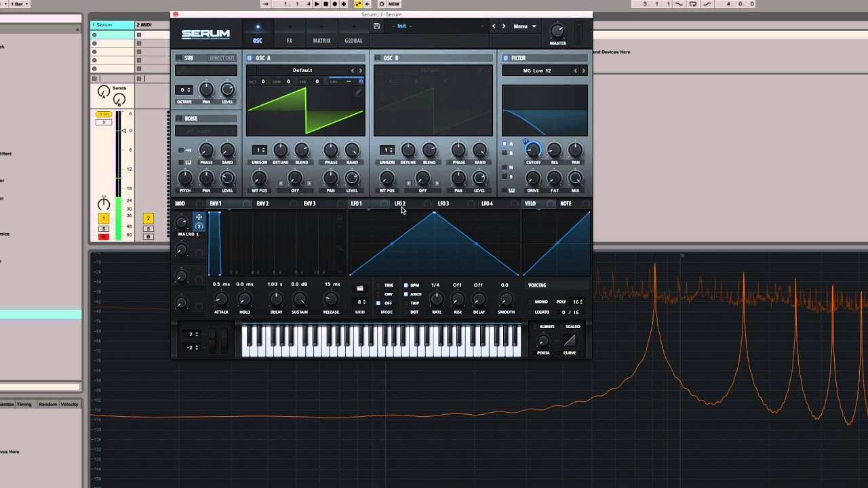
Task: Enable the LFO TRIG mode checkbox
Action: pos(378,285)
